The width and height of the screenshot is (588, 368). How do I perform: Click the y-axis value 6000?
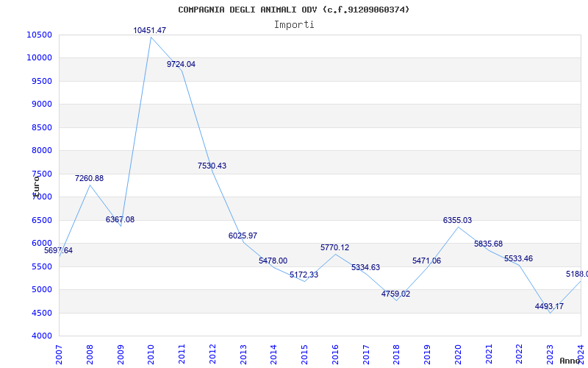pyautogui.click(x=41, y=244)
